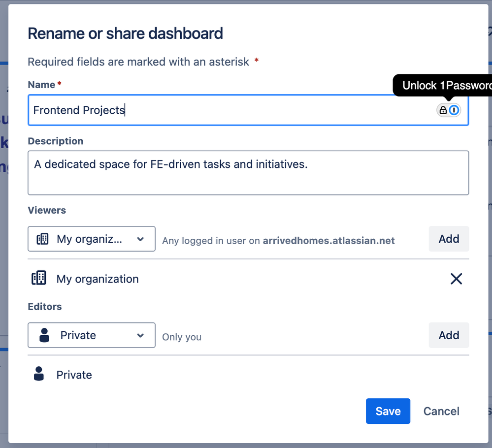This screenshot has width=492, height=448.
Task: Open the Viewers My organization dropdown
Action: coord(92,239)
